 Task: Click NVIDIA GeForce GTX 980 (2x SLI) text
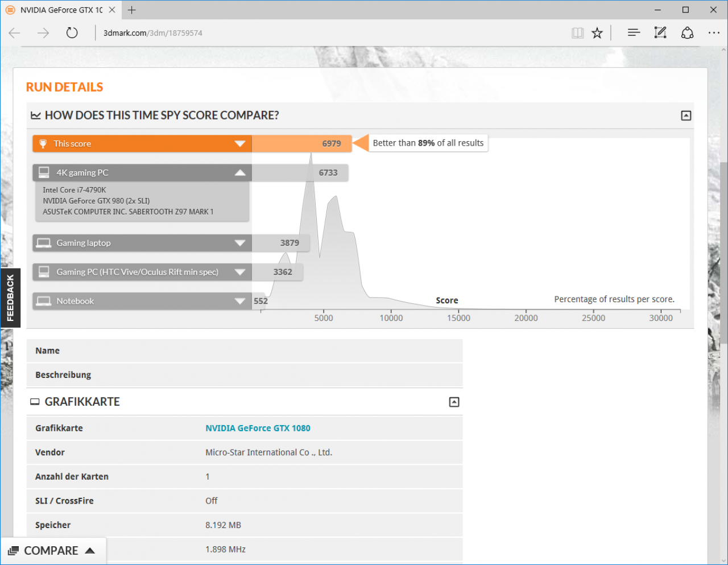click(96, 201)
